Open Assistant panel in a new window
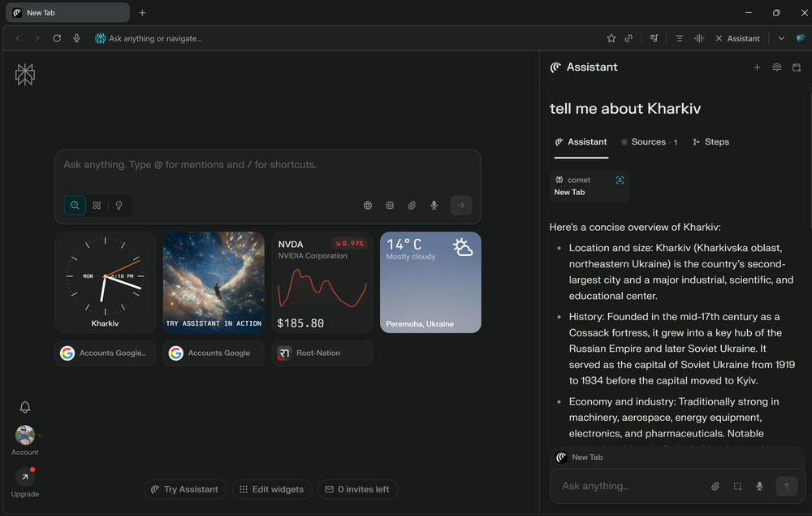 797,67
